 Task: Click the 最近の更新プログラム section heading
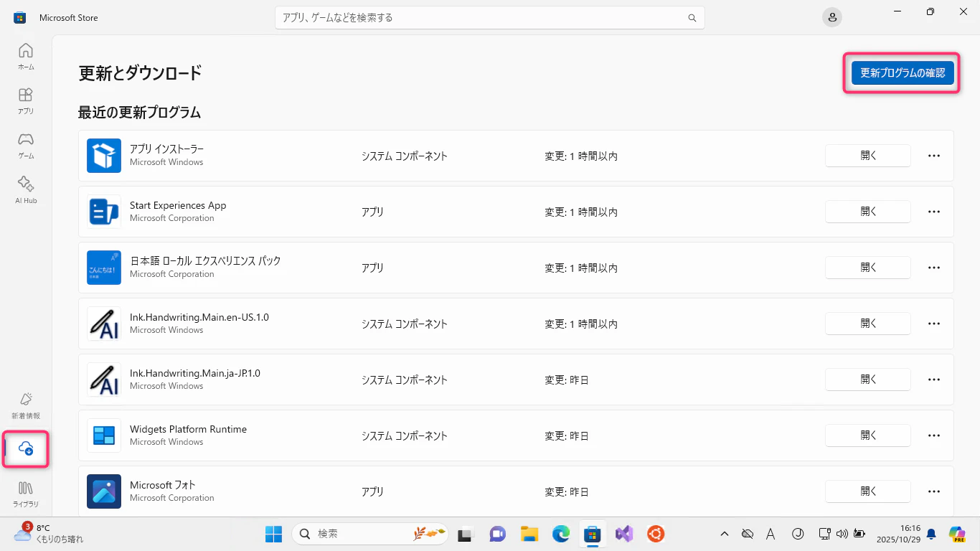pyautogui.click(x=139, y=113)
